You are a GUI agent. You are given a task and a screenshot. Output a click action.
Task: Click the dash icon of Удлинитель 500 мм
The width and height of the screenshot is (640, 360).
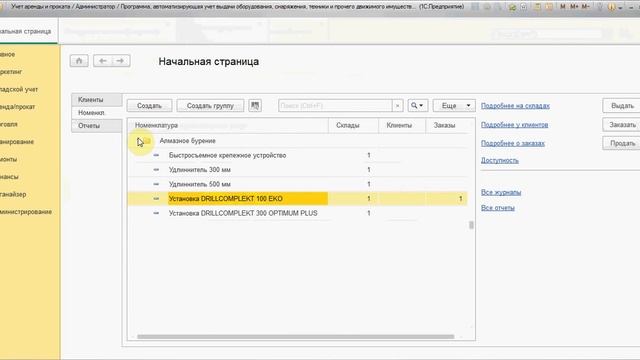(x=156, y=184)
